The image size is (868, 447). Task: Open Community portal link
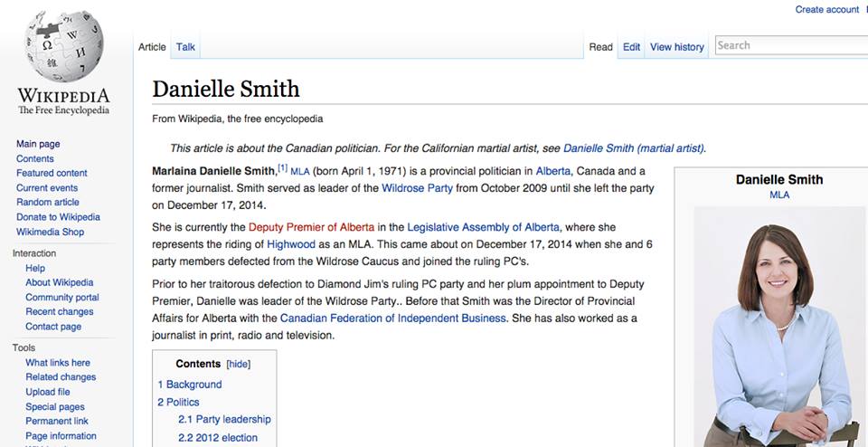pyautogui.click(x=62, y=298)
